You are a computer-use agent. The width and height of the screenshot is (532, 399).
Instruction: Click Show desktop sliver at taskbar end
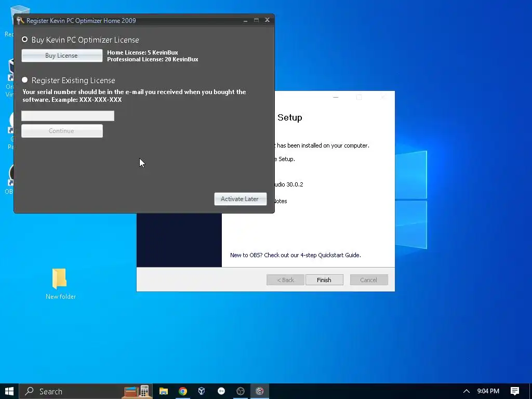[530, 391]
